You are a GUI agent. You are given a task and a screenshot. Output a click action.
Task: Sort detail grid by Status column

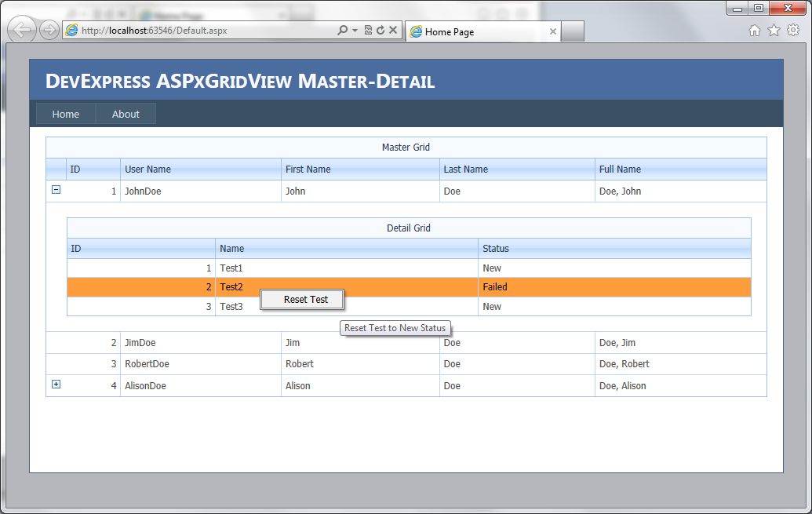[615, 249]
